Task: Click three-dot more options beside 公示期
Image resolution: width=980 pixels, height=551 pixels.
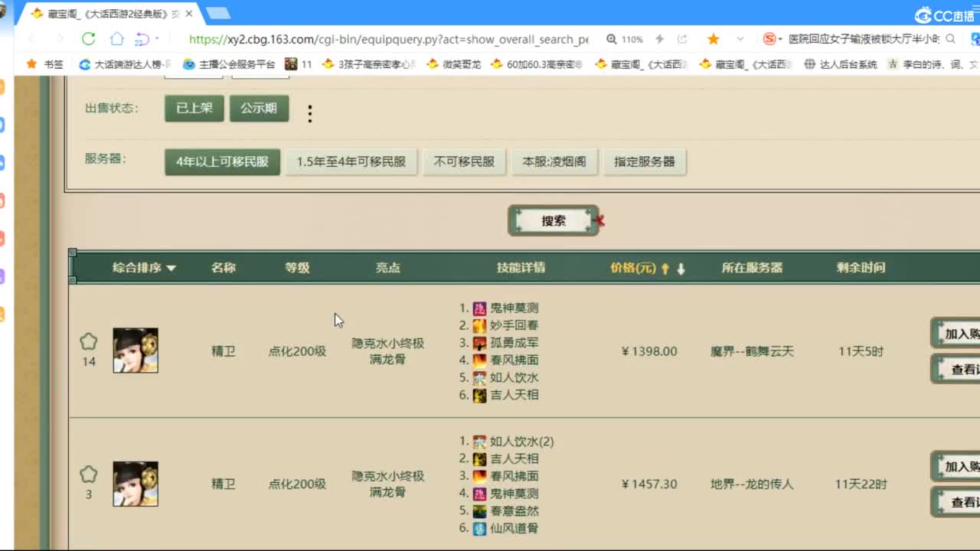Action: (309, 114)
